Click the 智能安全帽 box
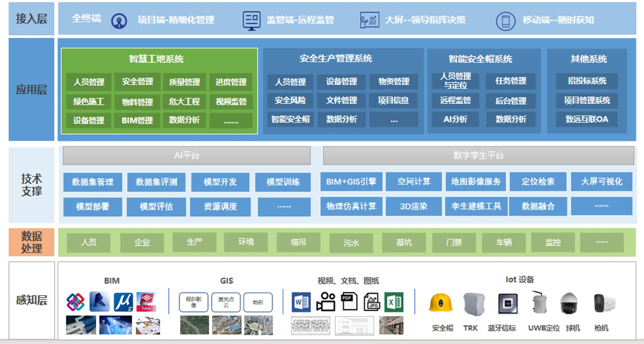This screenshot has width=644, height=344. (290, 119)
